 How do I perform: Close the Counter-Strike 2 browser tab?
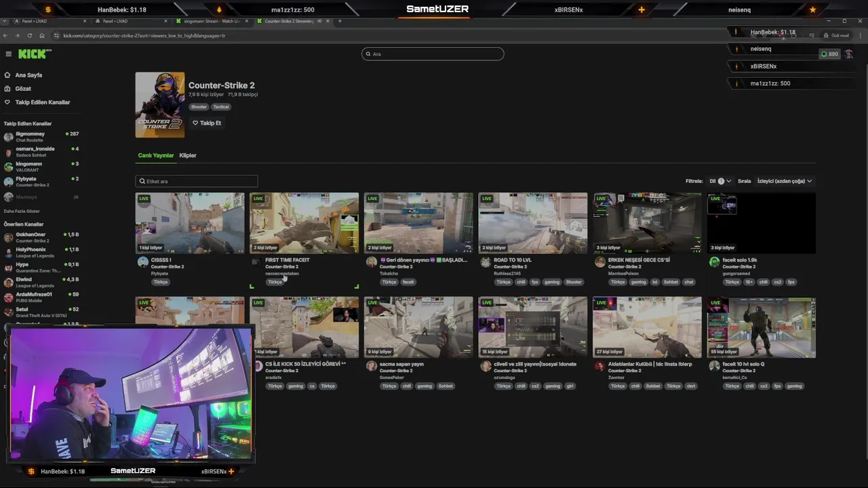328,21
